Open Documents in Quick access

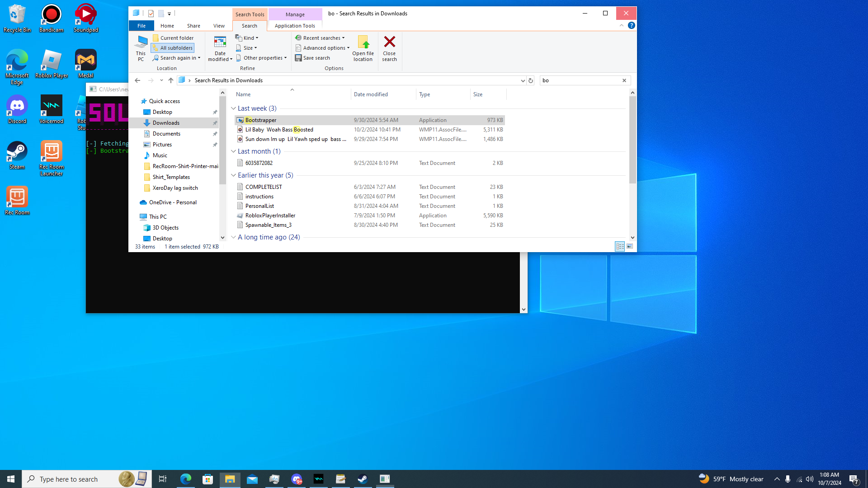(x=166, y=134)
